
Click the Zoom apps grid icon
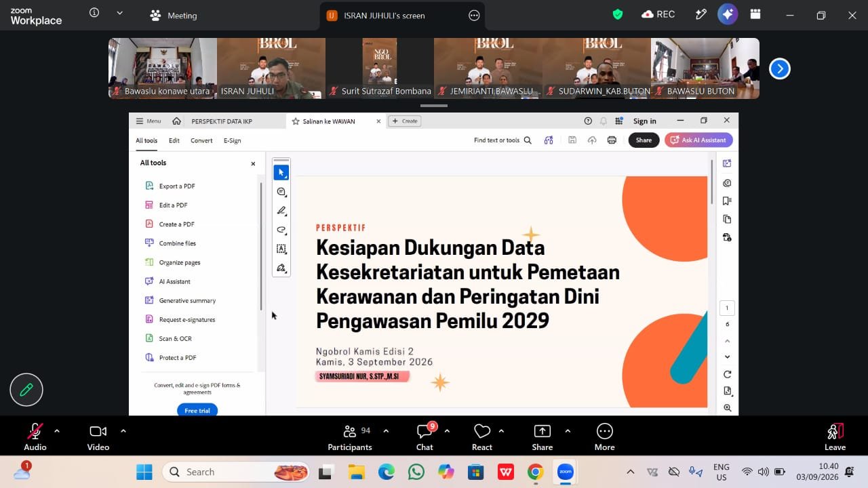tap(755, 14)
